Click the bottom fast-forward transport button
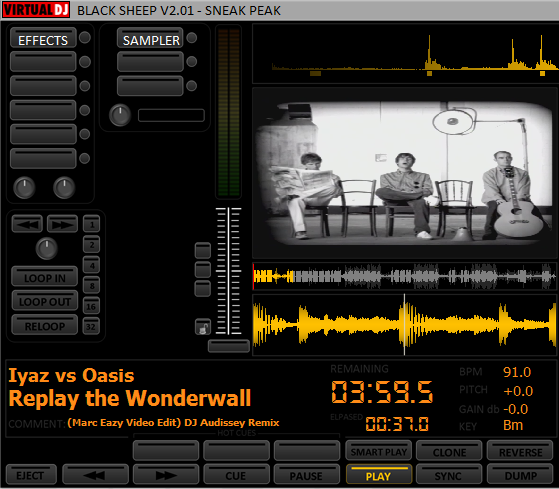559x489 pixels. 166,474
